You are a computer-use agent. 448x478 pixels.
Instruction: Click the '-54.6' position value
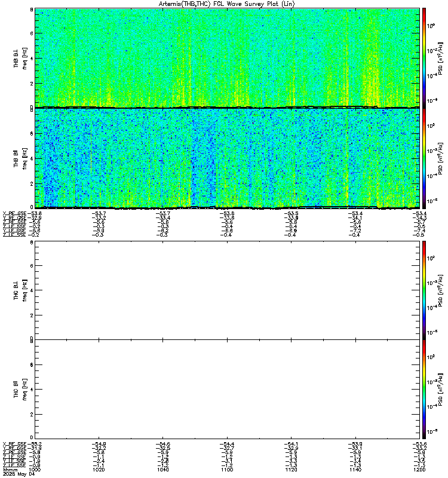point(163,444)
